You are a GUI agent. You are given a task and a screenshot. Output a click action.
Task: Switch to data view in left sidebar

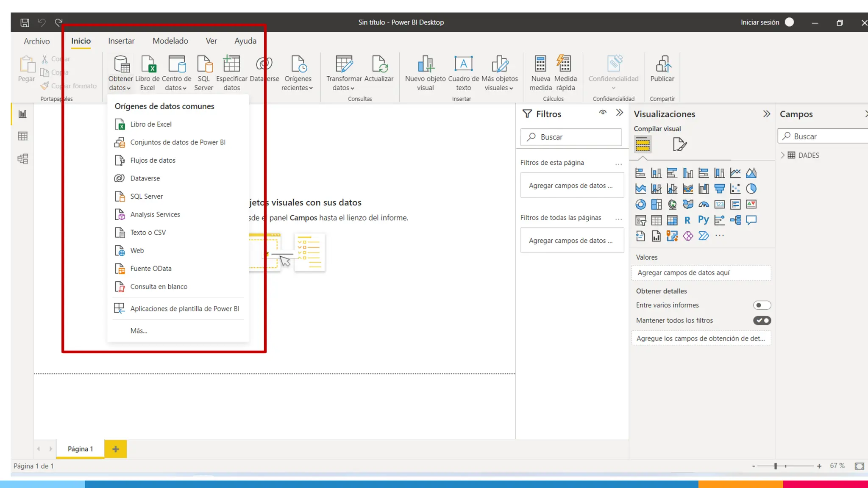click(23, 136)
